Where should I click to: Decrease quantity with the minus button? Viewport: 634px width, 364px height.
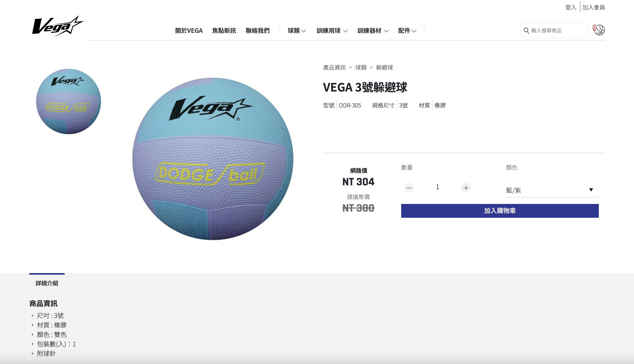(x=409, y=188)
